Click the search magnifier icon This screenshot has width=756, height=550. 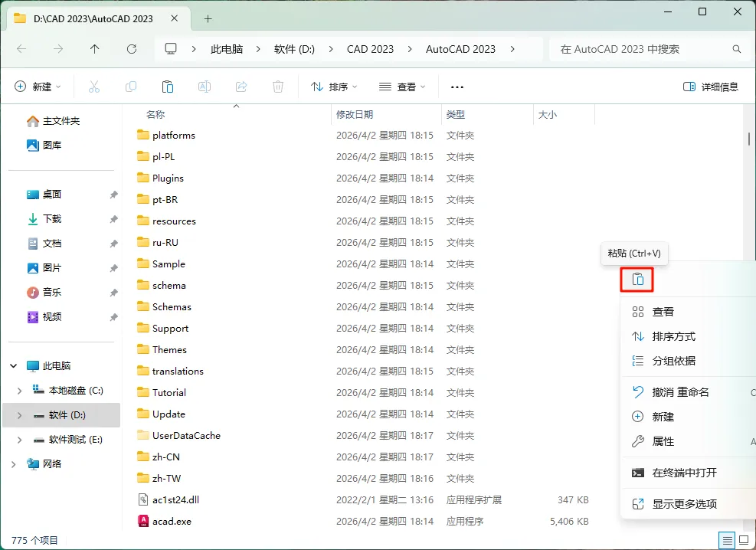[x=736, y=49]
